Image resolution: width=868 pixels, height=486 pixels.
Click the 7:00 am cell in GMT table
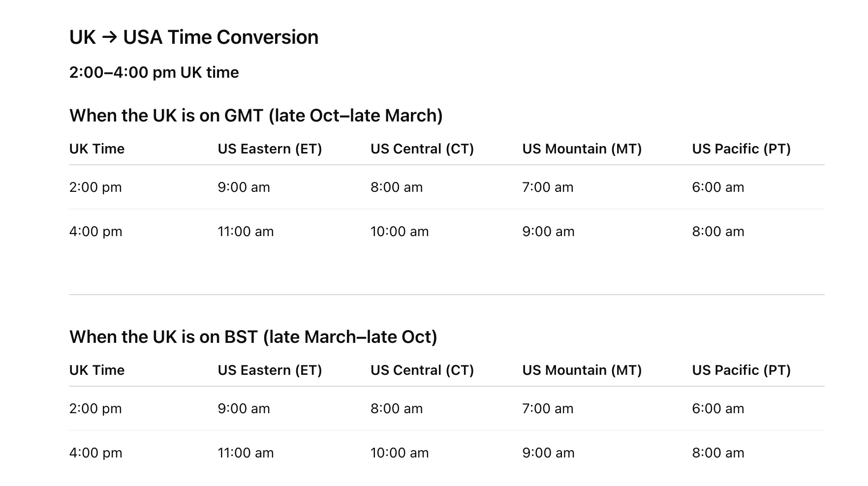(548, 187)
